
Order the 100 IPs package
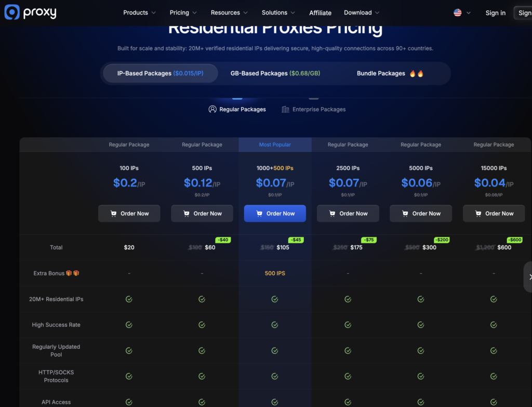[129, 214]
